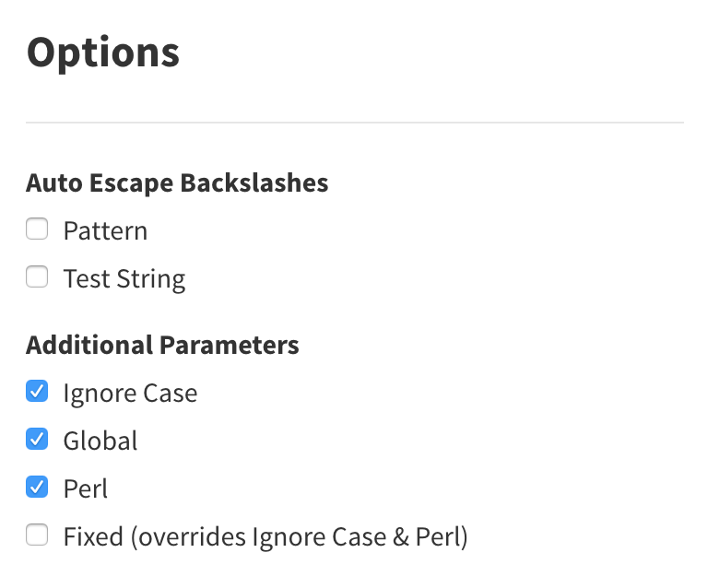Viewport: 708px width, 588px height.
Task: Click the "Additional" word in the heading
Action: pos(90,345)
